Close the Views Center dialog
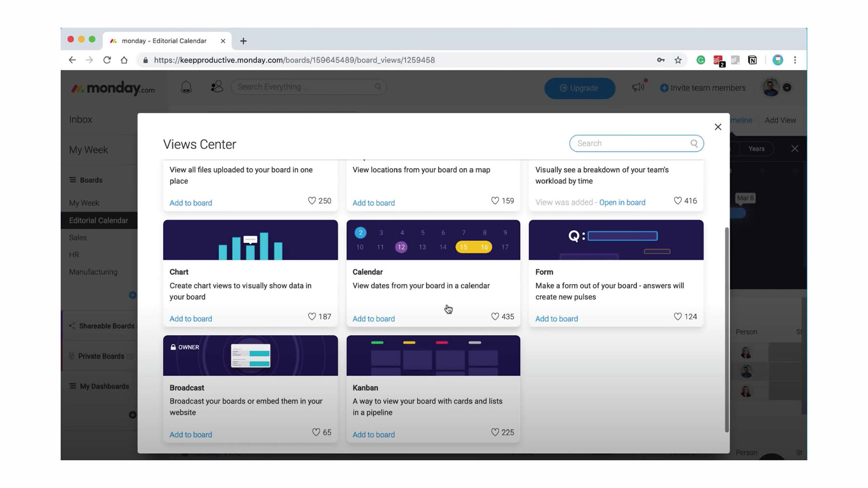Screen dimensions: 868x488 (x=718, y=127)
